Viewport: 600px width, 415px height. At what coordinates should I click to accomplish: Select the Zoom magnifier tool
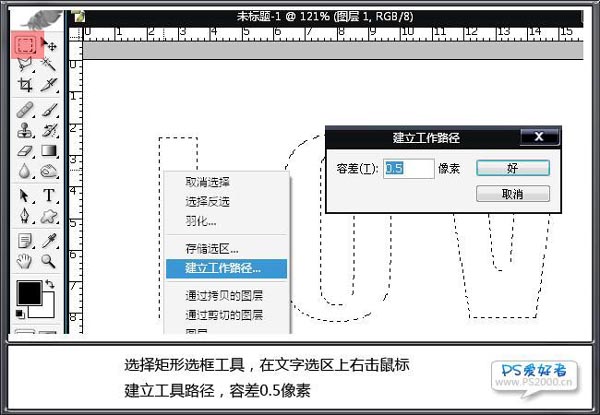pos(49,261)
